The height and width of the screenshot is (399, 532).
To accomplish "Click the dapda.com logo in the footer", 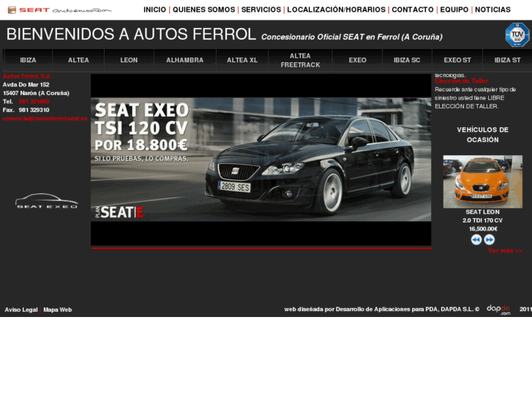I will click(x=498, y=309).
